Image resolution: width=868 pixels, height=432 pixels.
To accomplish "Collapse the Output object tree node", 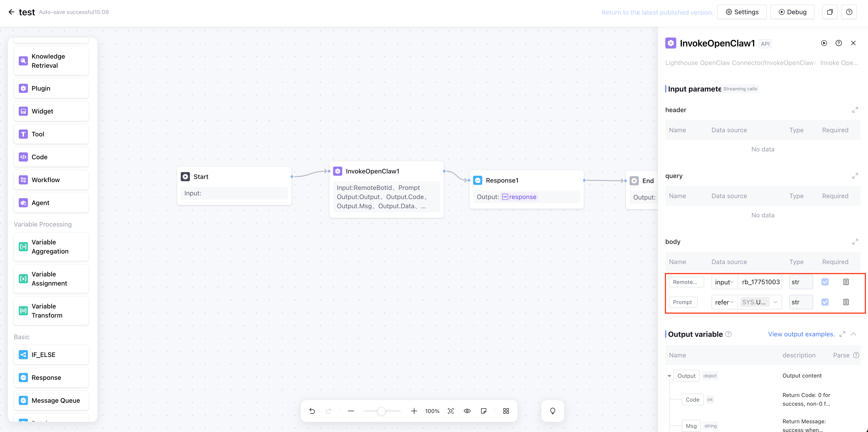I will pos(669,376).
